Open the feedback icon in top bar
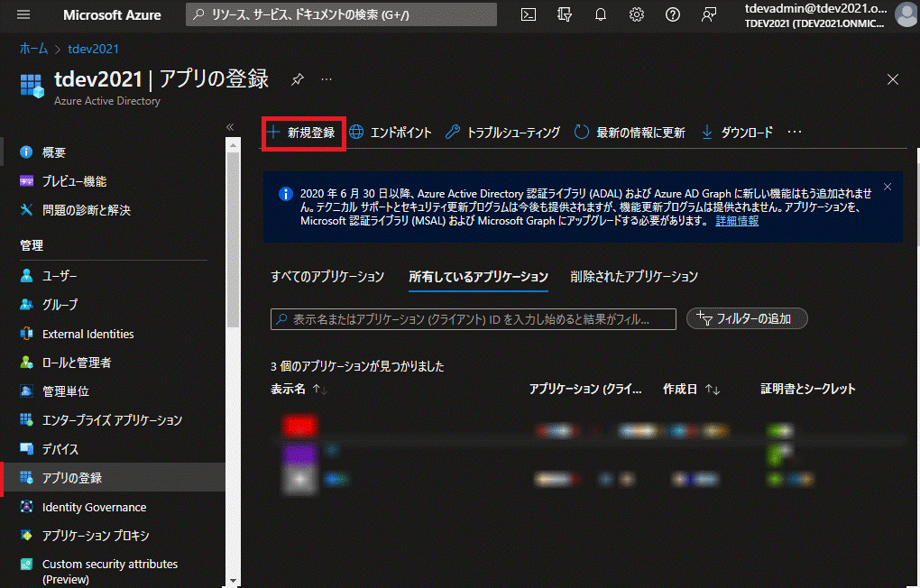This screenshot has height=588, width=920. (709, 14)
